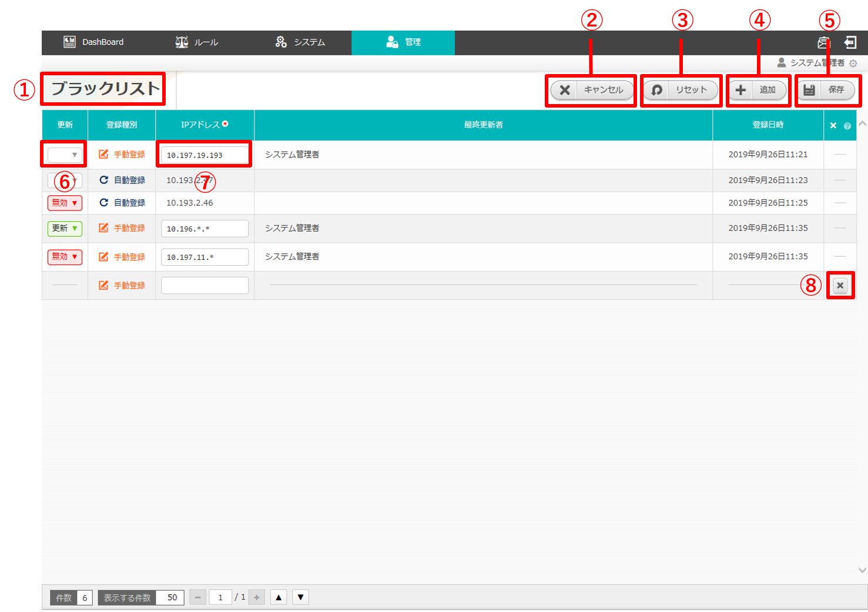
Task: Click edit icon in the 10.197.19.193 row
Action: [103, 154]
